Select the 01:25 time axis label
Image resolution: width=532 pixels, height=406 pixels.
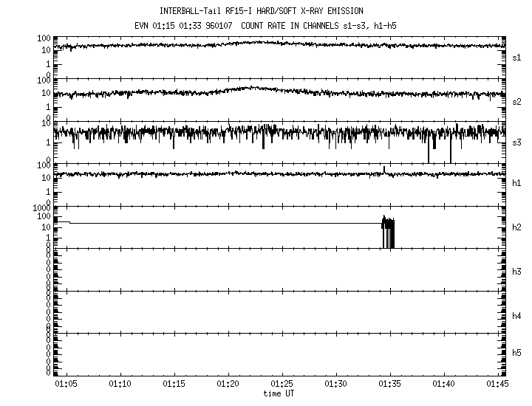click(x=282, y=385)
